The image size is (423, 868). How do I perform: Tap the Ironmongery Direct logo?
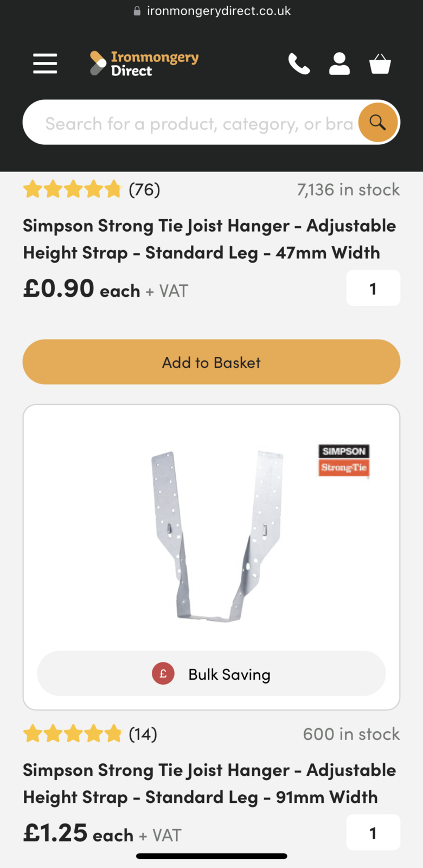[x=144, y=63]
